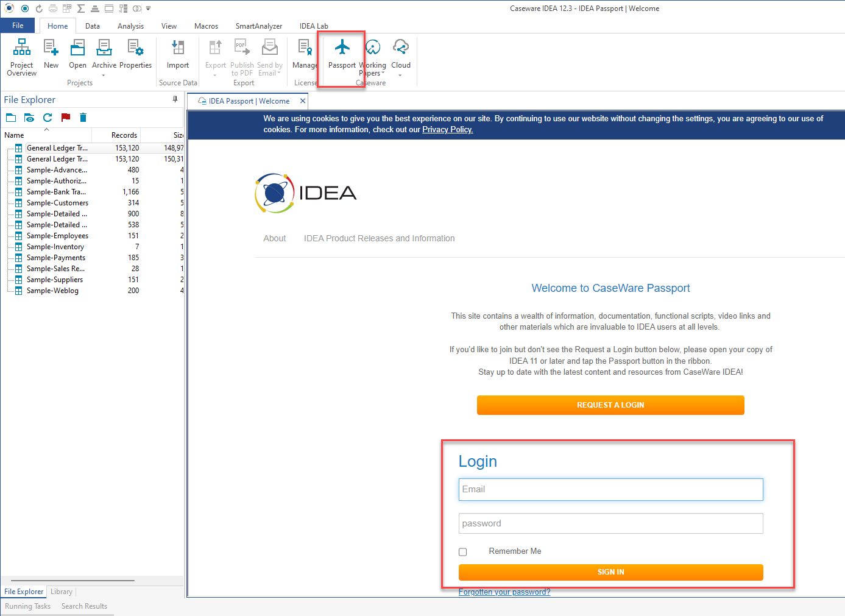
Task: Click the SIGN IN button
Action: click(610, 572)
